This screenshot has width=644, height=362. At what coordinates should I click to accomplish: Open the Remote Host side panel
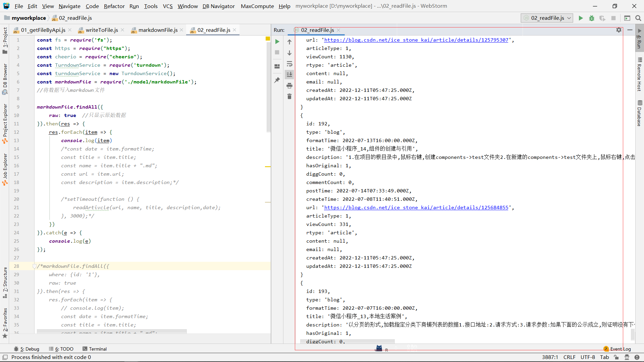[x=639, y=75]
